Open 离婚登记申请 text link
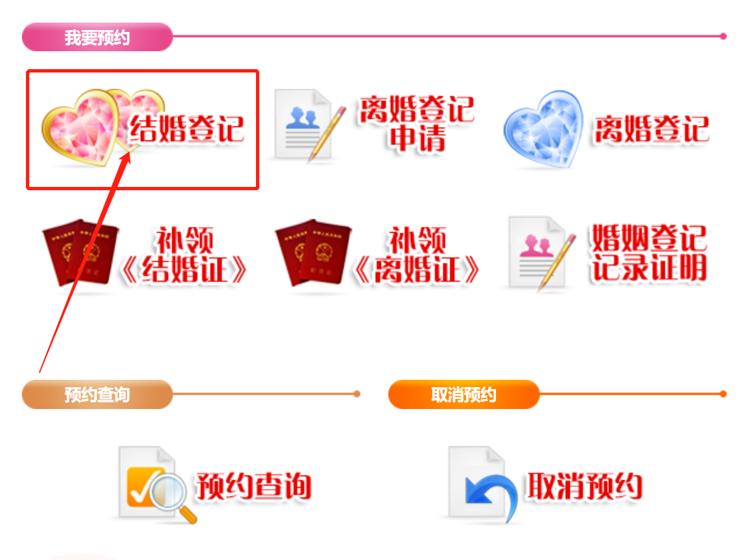 (x=417, y=124)
